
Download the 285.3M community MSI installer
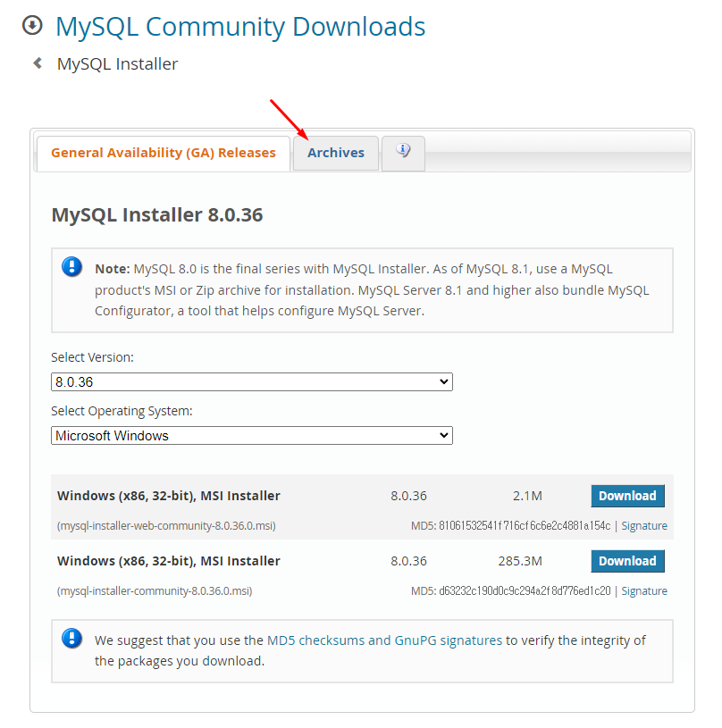click(627, 561)
